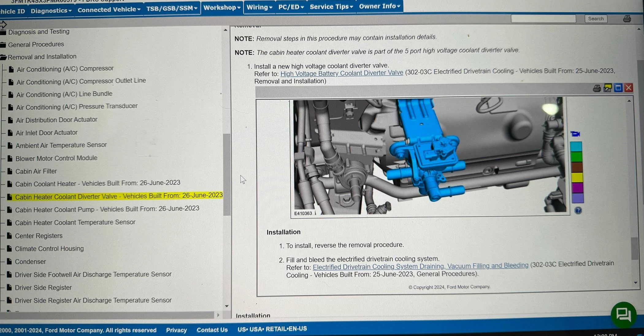Open Air Conditioning (A/C) Compressor Outlet Line

click(x=81, y=81)
